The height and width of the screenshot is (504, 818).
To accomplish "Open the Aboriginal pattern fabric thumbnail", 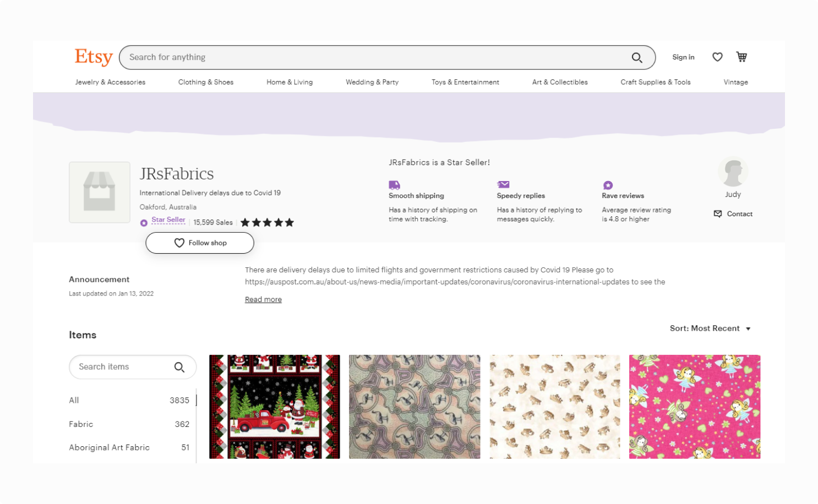I will [x=415, y=407].
